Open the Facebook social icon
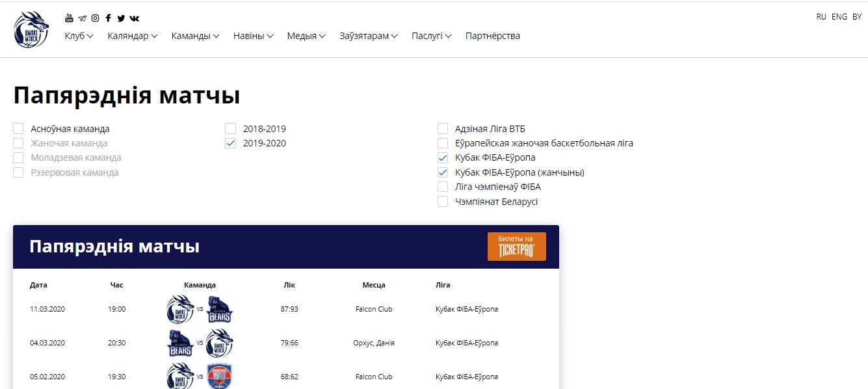This screenshot has width=868, height=389. click(x=108, y=18)
